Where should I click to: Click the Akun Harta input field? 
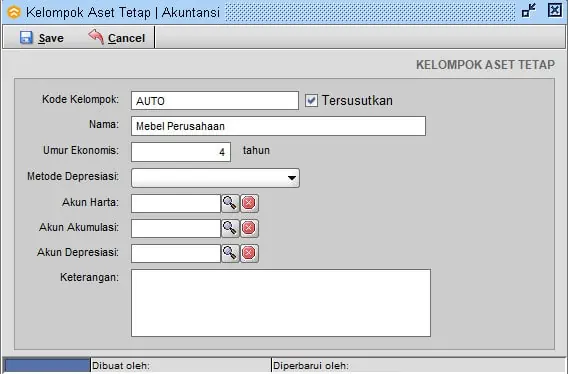point(176,203)
